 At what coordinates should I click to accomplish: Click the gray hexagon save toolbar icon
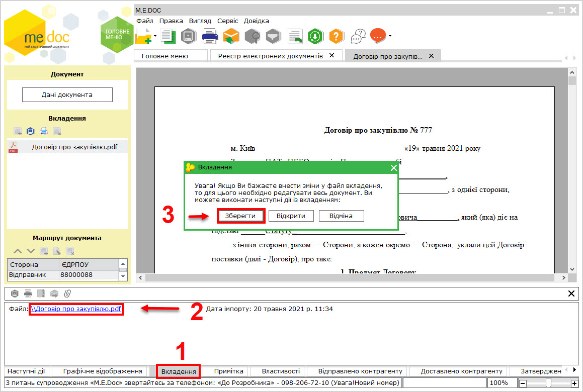(189, 36)
